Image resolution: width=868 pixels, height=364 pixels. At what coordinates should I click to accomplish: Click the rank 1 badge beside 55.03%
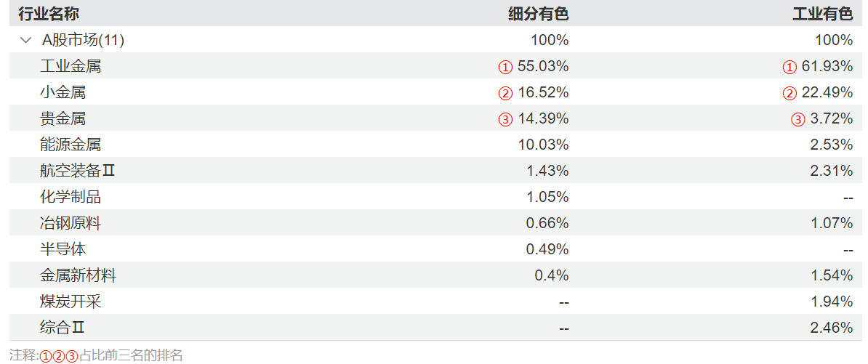(505, 67)
